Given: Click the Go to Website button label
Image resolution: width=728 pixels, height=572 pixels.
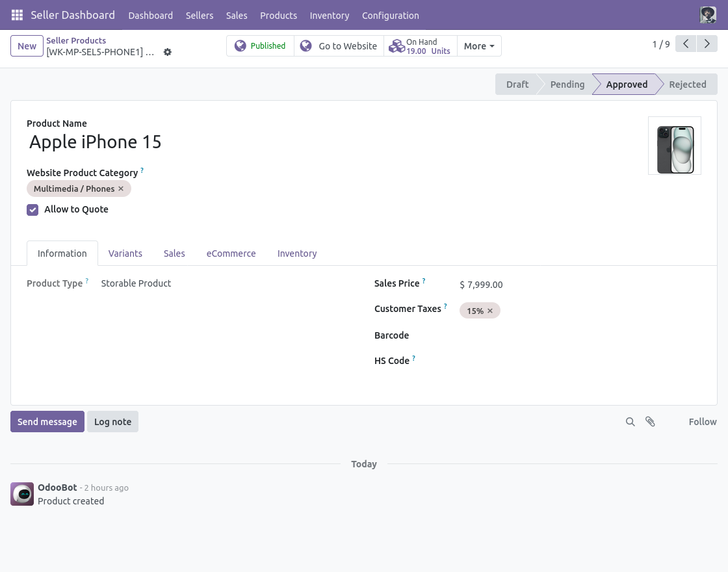Looking at the screenshot, I should (x=348, y=46).
